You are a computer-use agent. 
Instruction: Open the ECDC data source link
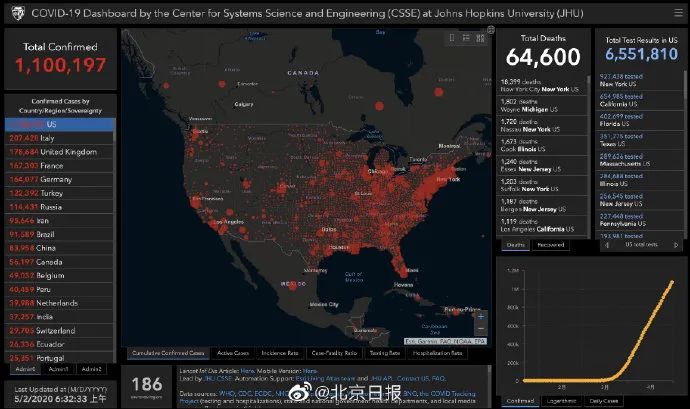(263, 394)
